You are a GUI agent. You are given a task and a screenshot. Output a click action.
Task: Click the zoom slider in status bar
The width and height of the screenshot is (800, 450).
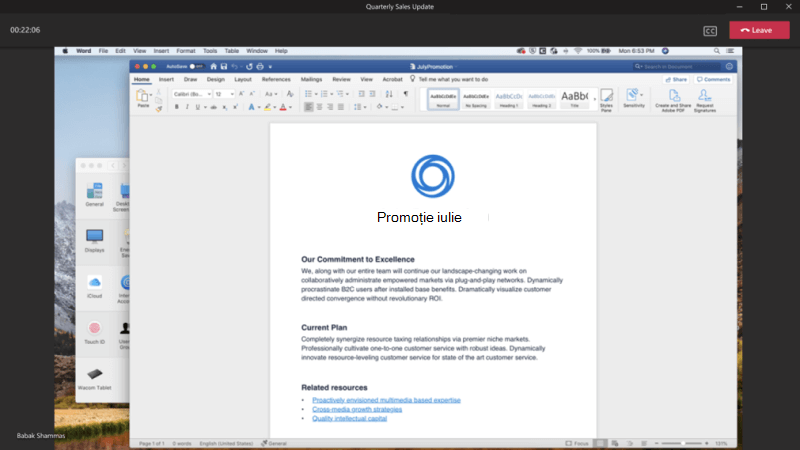click(x=682, y=443)
